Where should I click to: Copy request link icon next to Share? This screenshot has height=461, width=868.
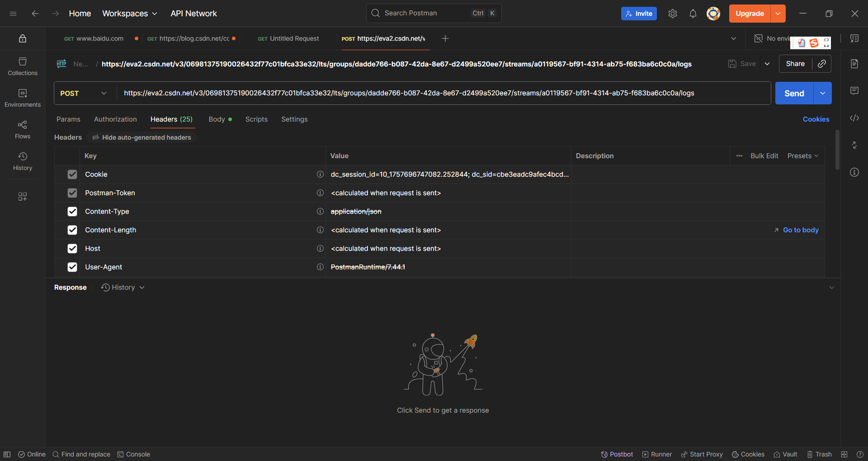pos(822,64)
